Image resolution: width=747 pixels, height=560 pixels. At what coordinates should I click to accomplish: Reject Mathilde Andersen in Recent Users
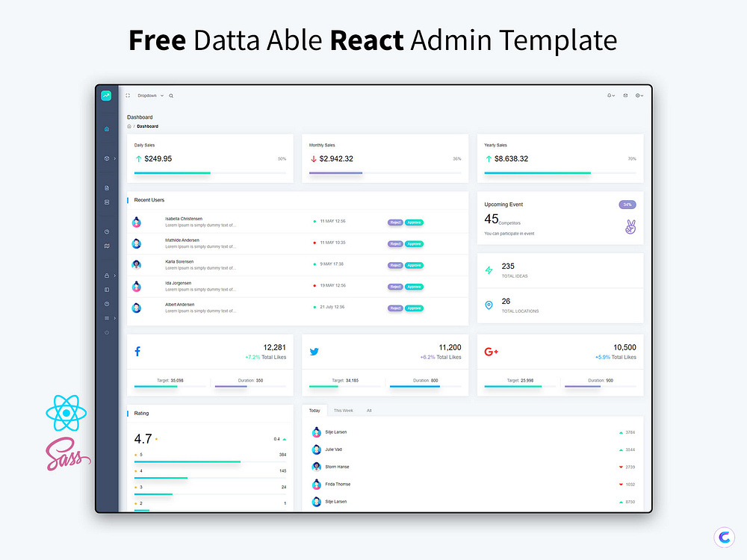[x=396, y=243]
